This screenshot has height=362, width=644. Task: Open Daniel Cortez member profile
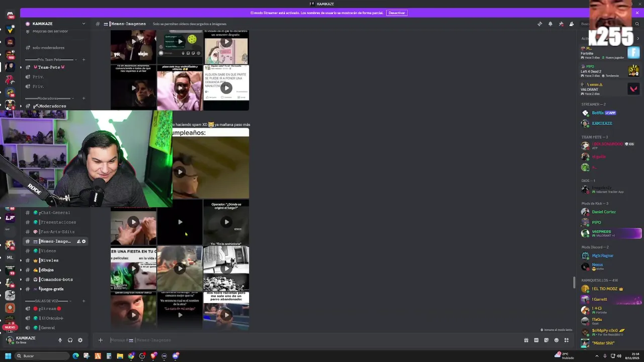tap(611, 212)
